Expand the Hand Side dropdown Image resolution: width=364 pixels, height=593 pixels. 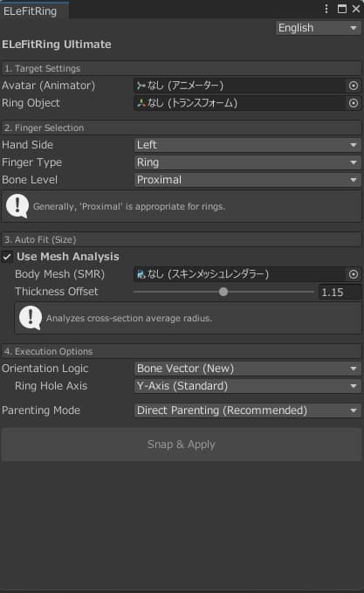[247, 144]
